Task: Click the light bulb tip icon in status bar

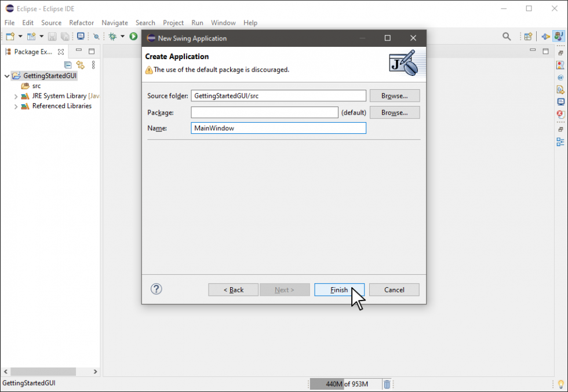Action: click(561, 384)
